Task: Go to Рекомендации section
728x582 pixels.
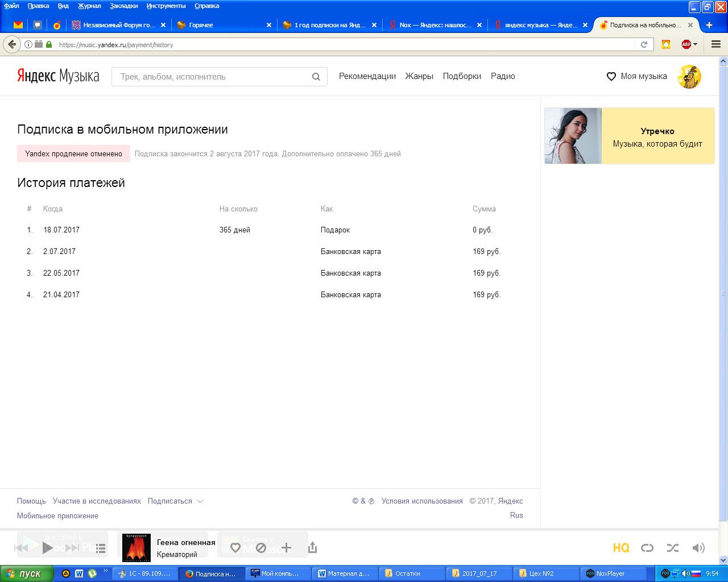Action: (x=367, y=76)
